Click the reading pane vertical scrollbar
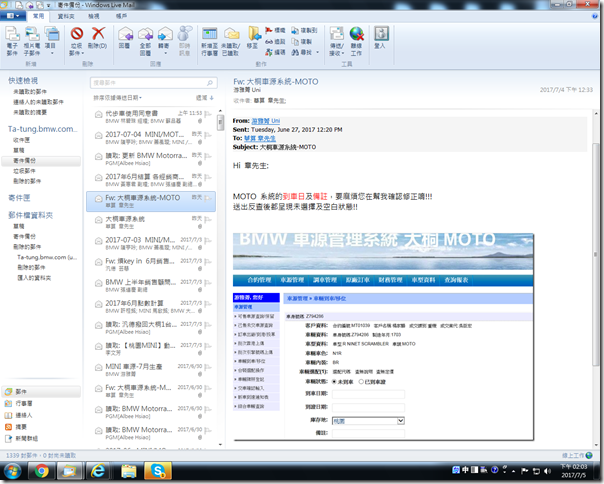The height and width of the screenshot is (484, 604). tap(596, 254)
